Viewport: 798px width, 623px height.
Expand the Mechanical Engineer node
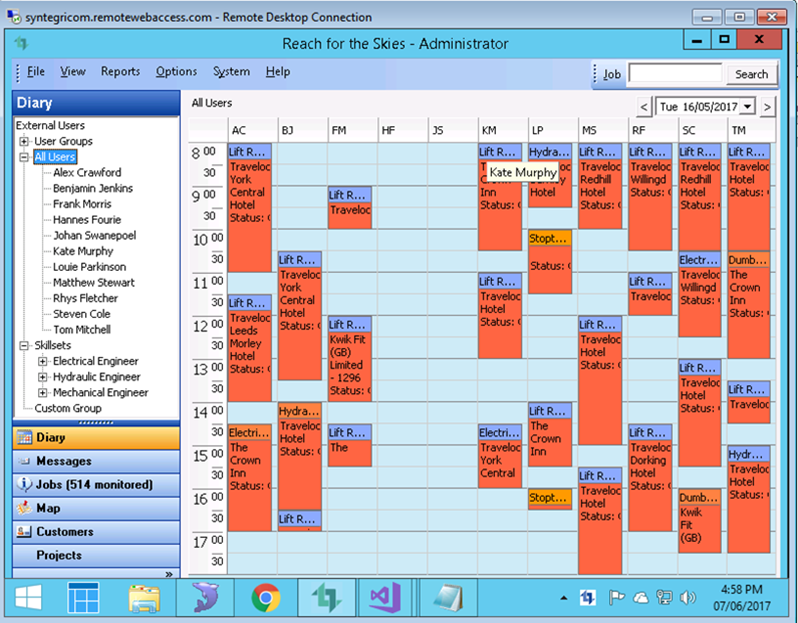pyautogui.click(x=43, y=393)
